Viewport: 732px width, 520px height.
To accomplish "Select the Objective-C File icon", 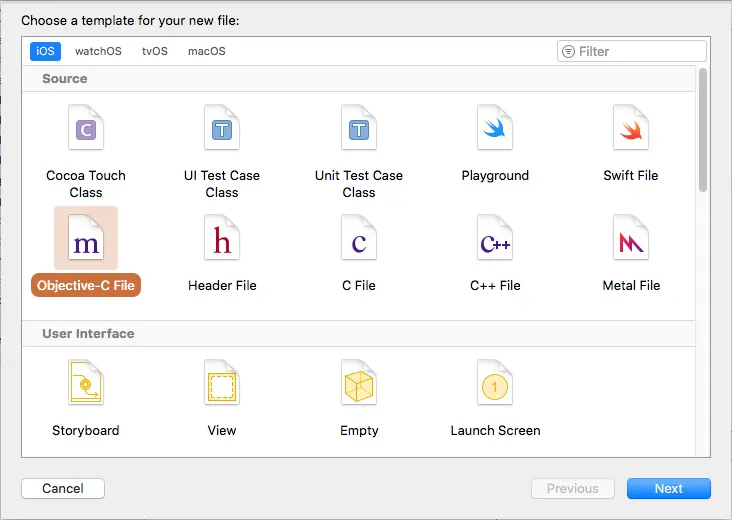I will (86, 240).
